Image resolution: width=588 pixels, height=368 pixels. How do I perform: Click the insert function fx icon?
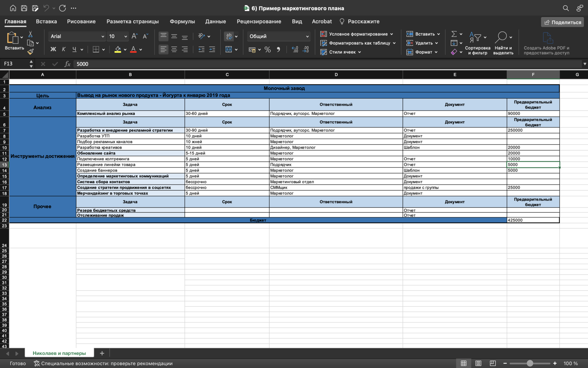click(68, 64)
